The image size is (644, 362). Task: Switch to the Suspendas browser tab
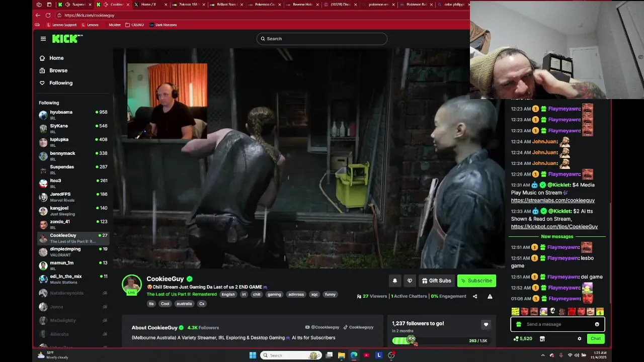click(x=75, y=5)
